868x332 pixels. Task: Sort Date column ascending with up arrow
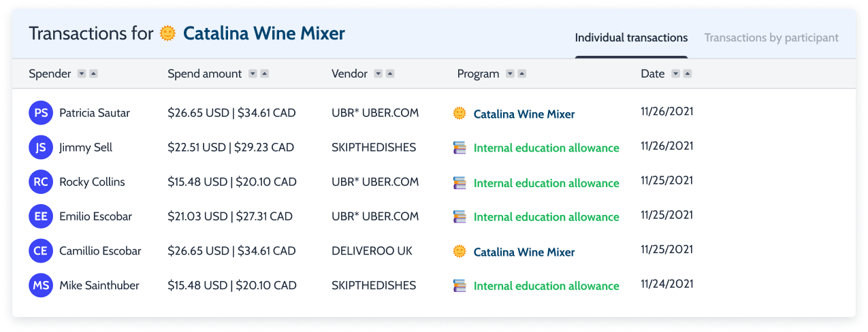[x=688, y=73]
